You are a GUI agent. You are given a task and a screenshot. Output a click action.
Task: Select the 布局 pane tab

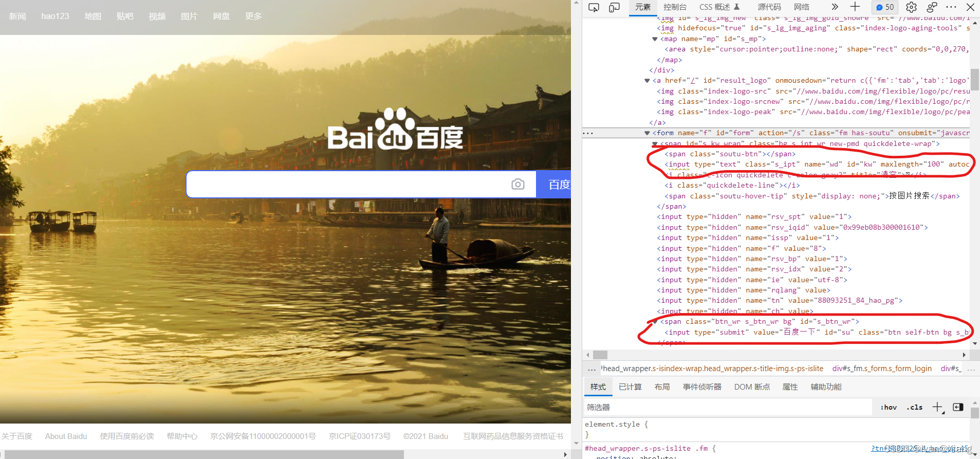[662, 387]
